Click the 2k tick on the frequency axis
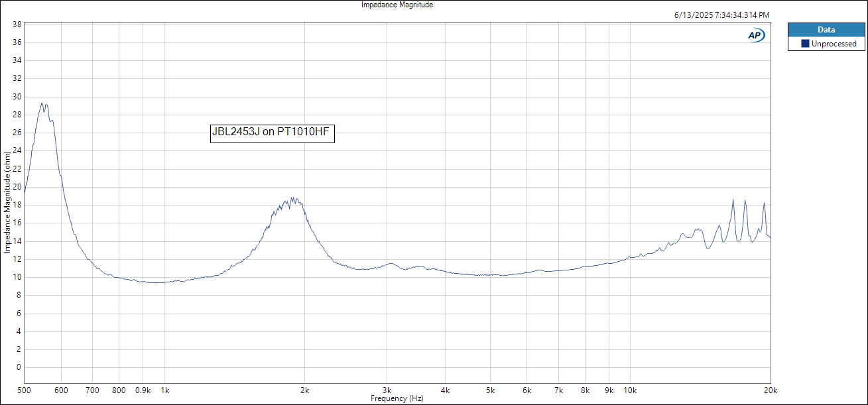The width and height of the screenshot is (868, 405). tap(305, 390)
